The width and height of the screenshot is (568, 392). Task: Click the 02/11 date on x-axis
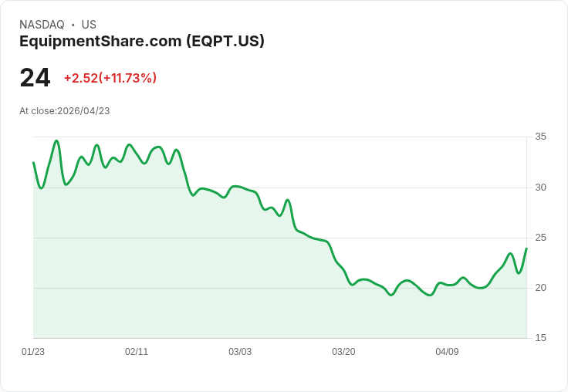137,351
